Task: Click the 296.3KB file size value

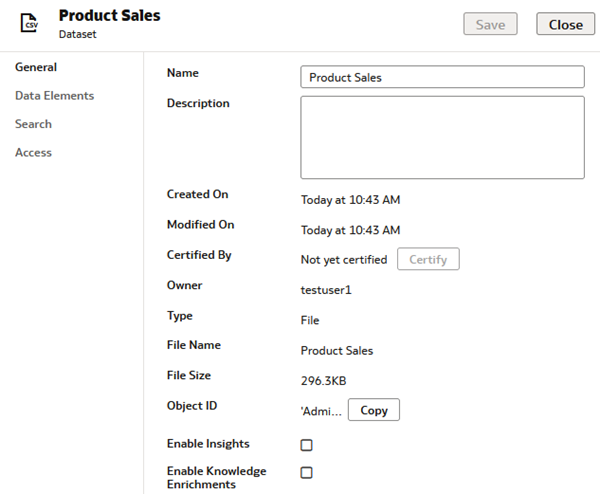Action: pos(324,381)
